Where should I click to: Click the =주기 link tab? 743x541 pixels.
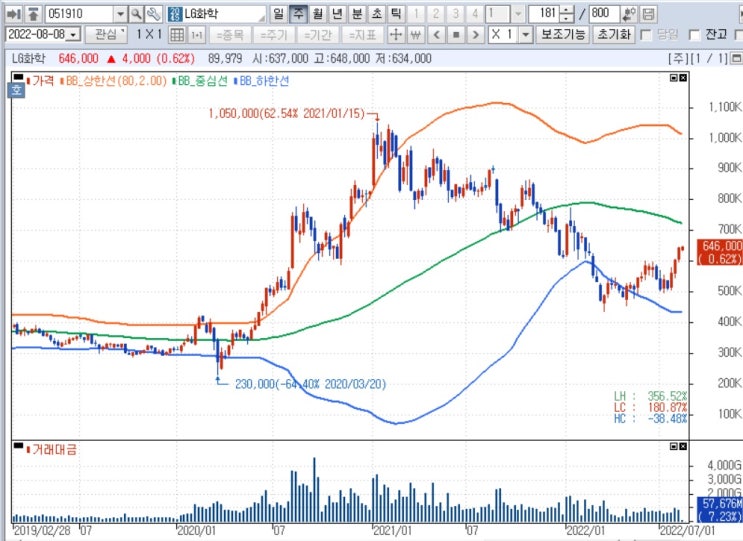274,35
